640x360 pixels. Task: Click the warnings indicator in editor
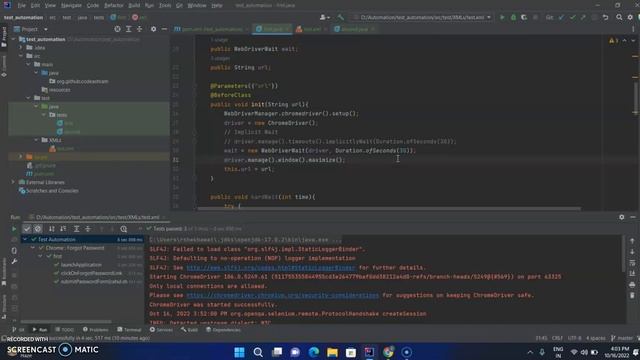614,41
